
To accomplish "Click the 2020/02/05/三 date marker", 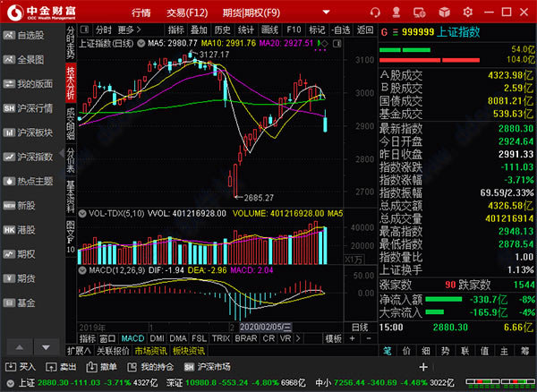I will pos(266,328).
